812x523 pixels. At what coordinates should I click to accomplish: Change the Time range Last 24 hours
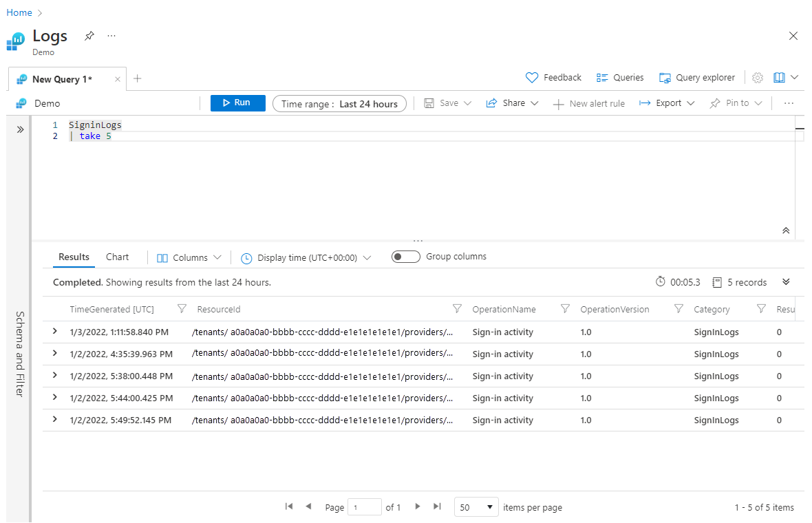click(x=339, y=103)
